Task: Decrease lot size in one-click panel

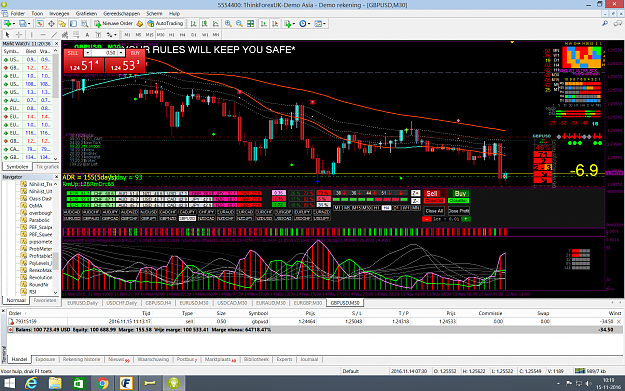Action: coord(88,53)
